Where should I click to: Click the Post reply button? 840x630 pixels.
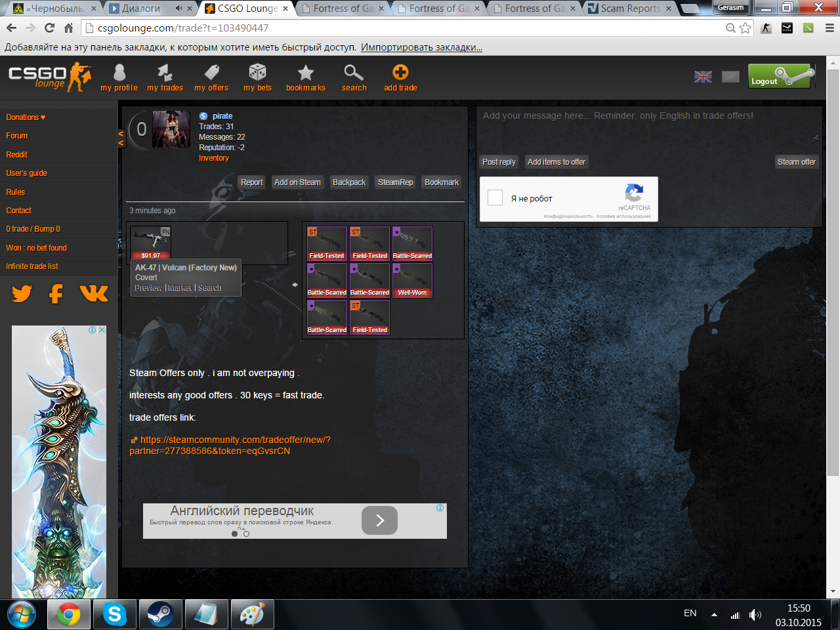[x=499, y=162]
